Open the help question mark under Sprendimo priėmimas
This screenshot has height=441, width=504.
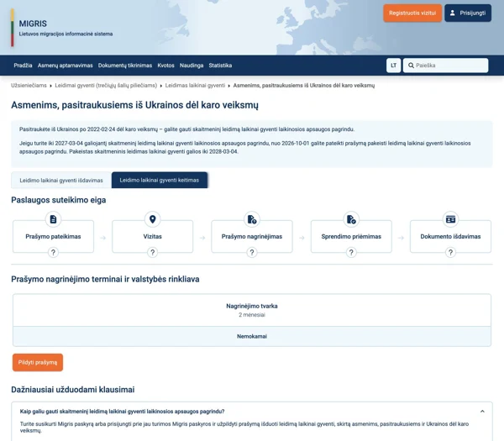pyautogui.click(x=351, y=252)
